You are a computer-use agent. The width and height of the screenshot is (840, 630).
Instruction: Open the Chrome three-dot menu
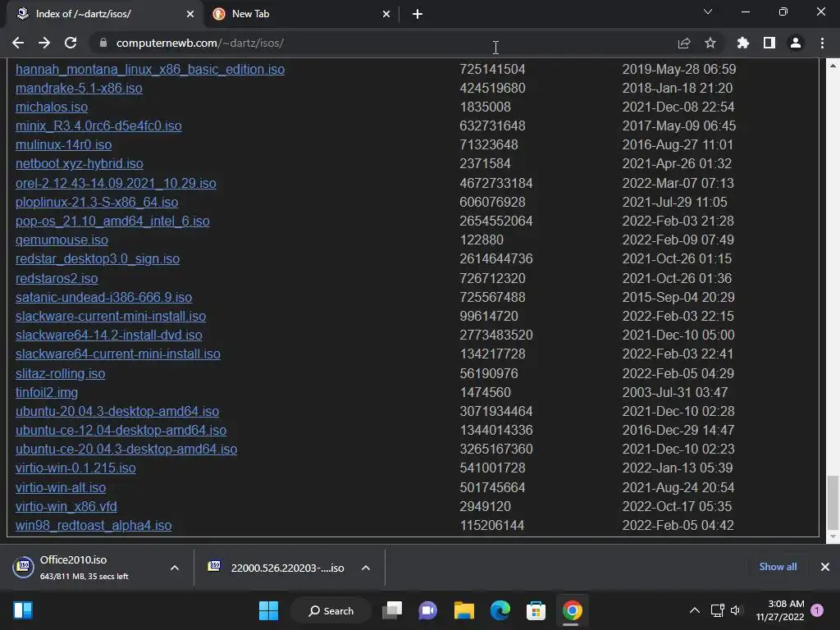click(822, 43)
